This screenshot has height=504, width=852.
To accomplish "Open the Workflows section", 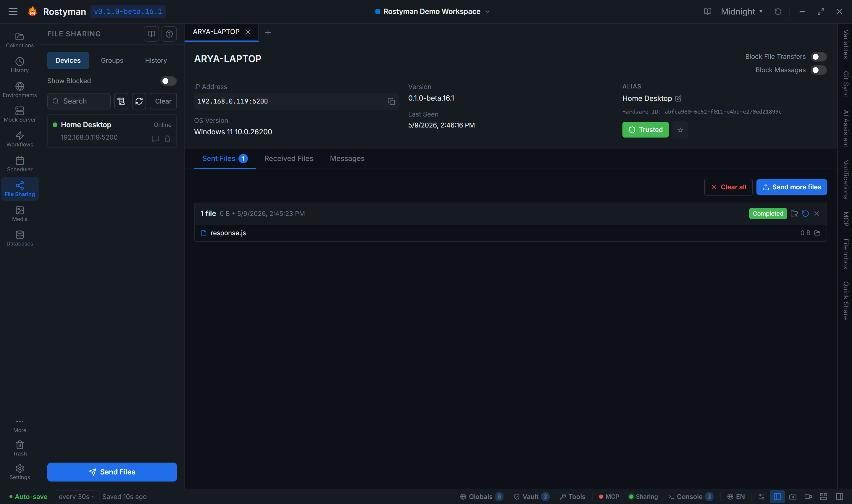I will point(20,140).
